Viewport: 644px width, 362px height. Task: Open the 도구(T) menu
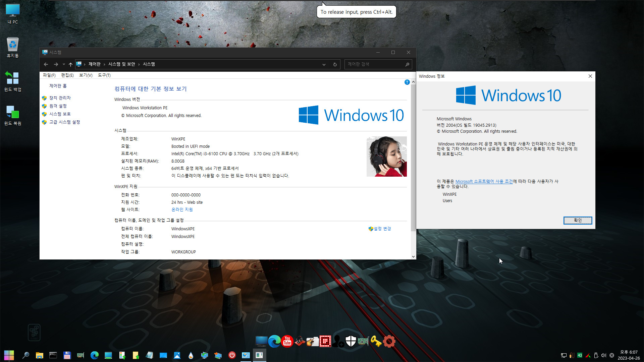click(104, 75)
